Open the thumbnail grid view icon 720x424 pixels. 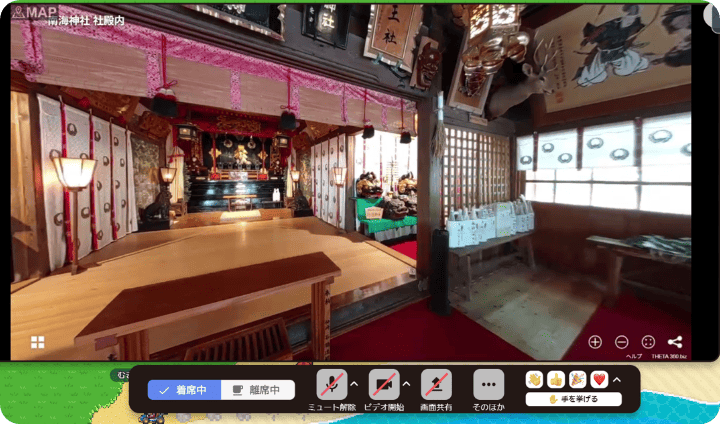[x=38, y=342]
